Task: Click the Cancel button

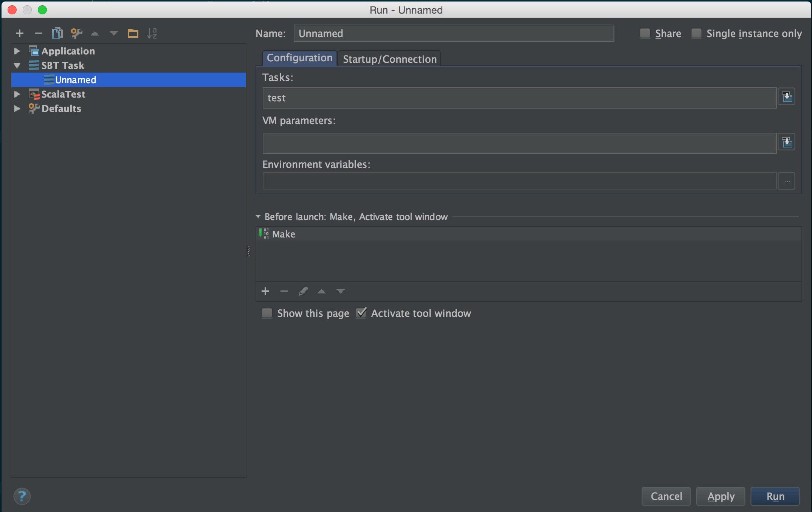Action: [x=666, y=496]
